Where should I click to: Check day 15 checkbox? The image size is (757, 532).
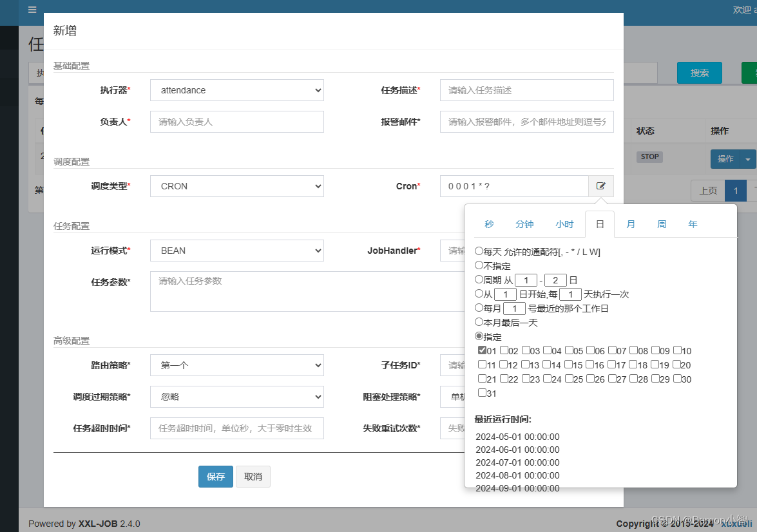click(568, 365)
